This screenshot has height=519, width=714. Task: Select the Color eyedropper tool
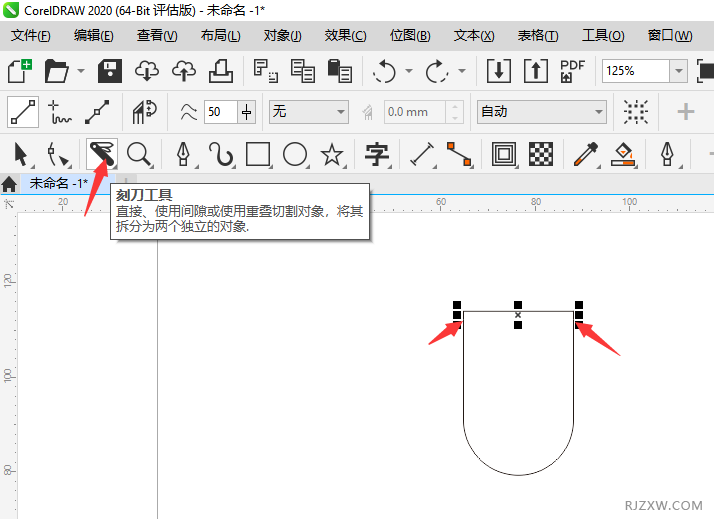point(586,154)
